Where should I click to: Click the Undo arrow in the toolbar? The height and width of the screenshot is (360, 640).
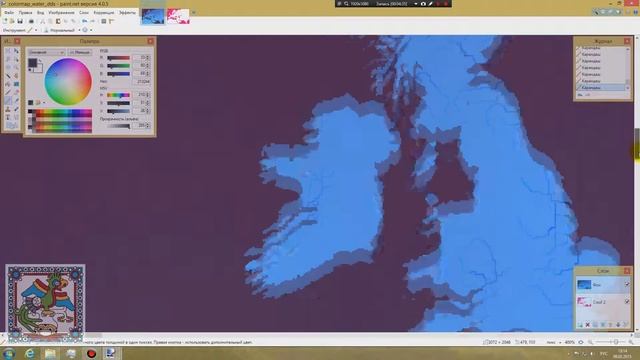click(84, 21)
